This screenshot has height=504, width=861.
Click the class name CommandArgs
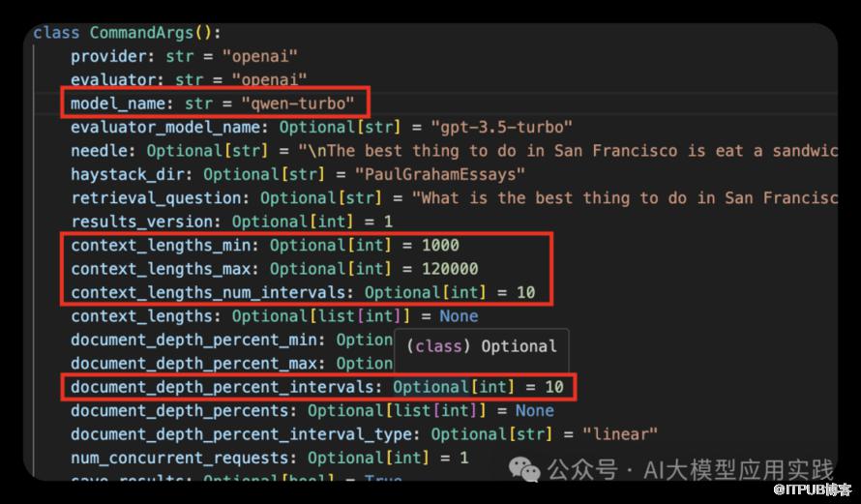coord(141,33)
